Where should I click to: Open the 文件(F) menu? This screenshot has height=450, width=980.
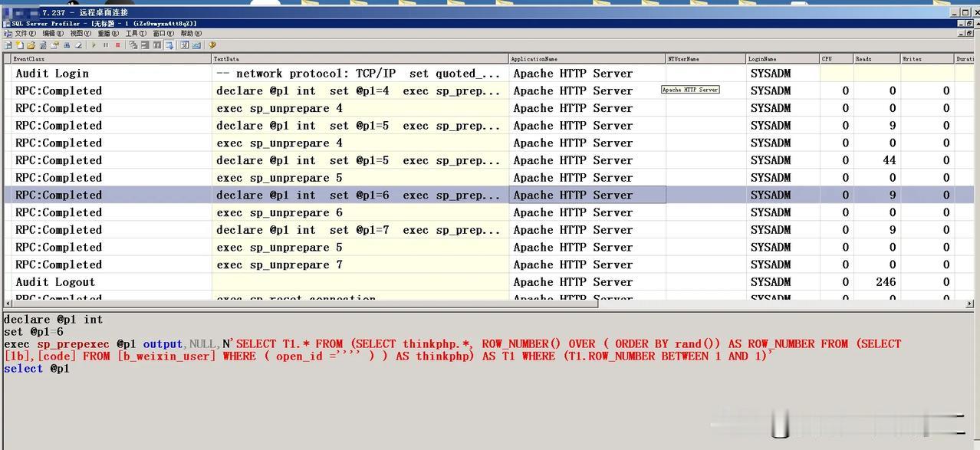point(25,34)
